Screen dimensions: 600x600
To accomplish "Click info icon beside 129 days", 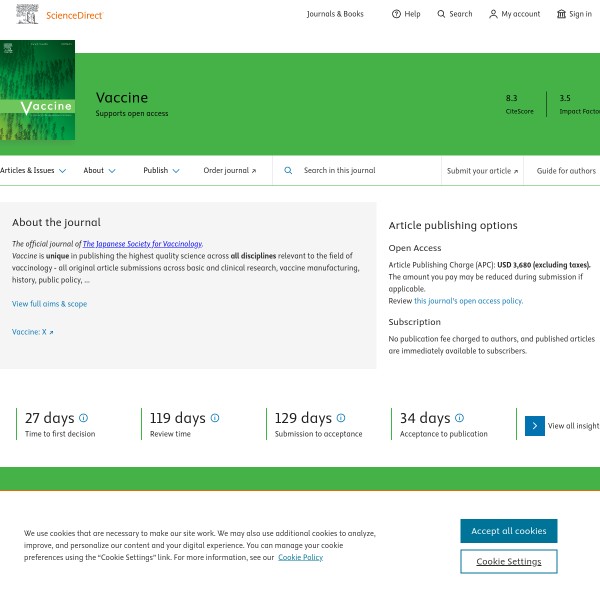I will click(x=340, y=418).
